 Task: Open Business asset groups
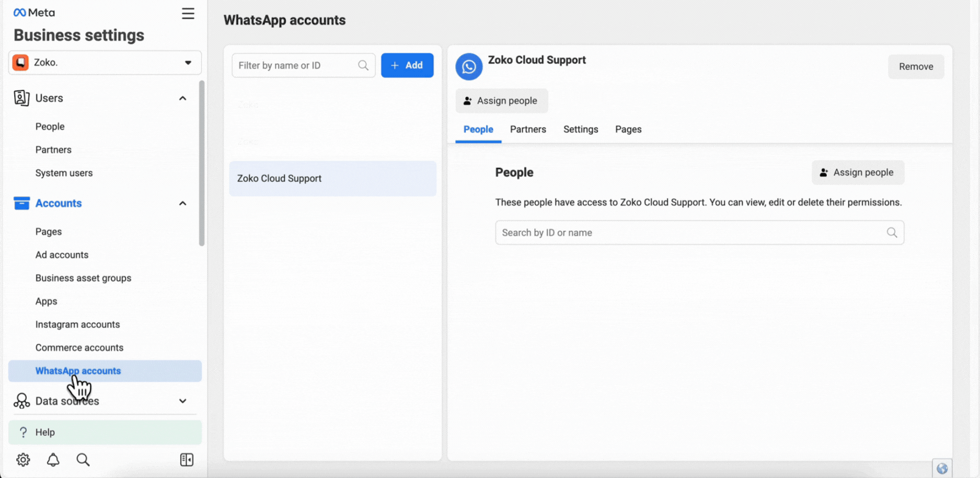(x=83, y=278)
